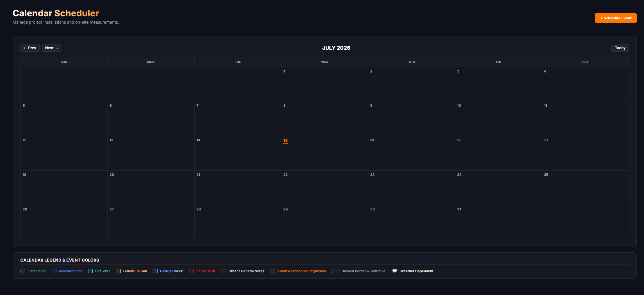Select the highlighted date 15

(286, 140)
